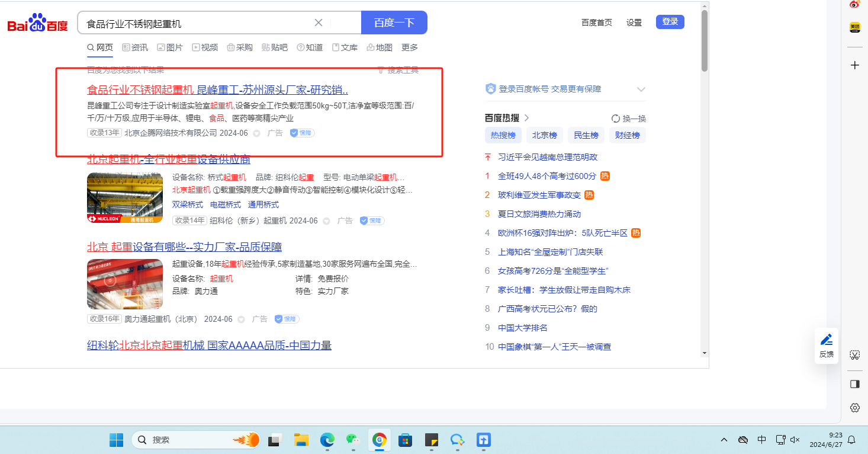
Task: Click the Baidu logo
Action: 38,24
